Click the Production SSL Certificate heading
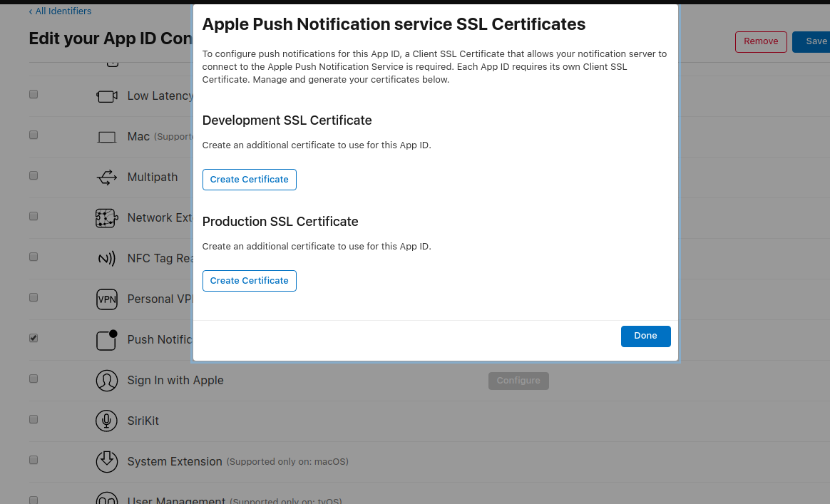The width and height of the screenshot is (830, 504). (x=280, y=222)
